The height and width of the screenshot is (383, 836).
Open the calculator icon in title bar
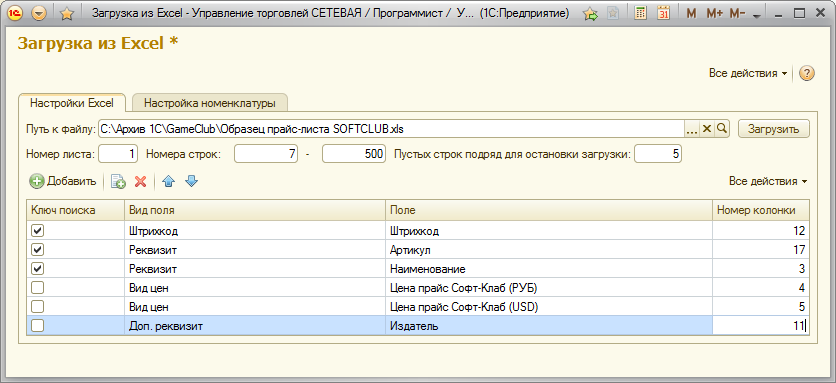[x=640, y=13]
